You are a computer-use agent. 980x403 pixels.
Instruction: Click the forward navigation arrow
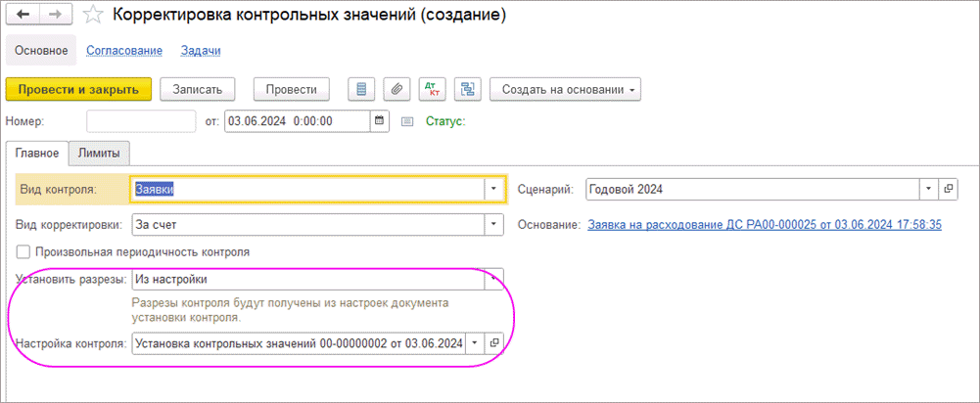click(55, 15)
